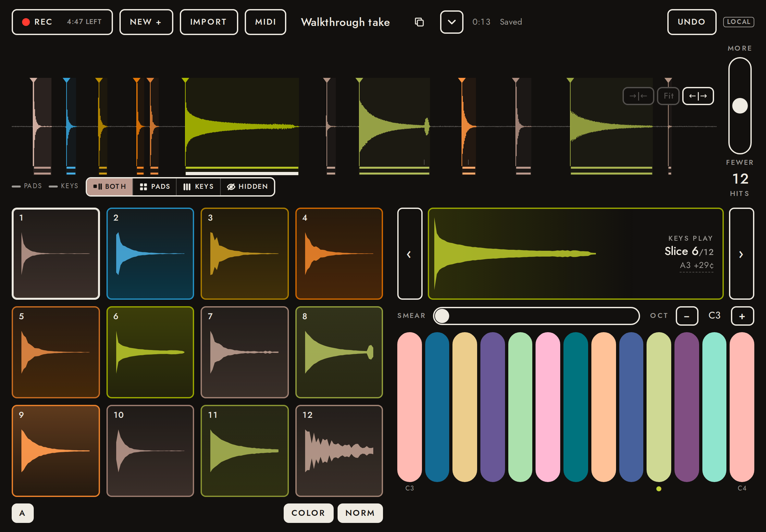Click the blue slice marker in the waveform
Viewport: 766px width, 532px height.
click(67, 80)
